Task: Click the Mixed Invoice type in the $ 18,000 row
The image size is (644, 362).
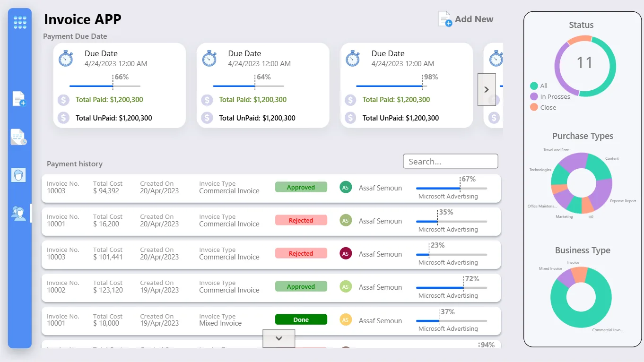Action: point(220,323)
